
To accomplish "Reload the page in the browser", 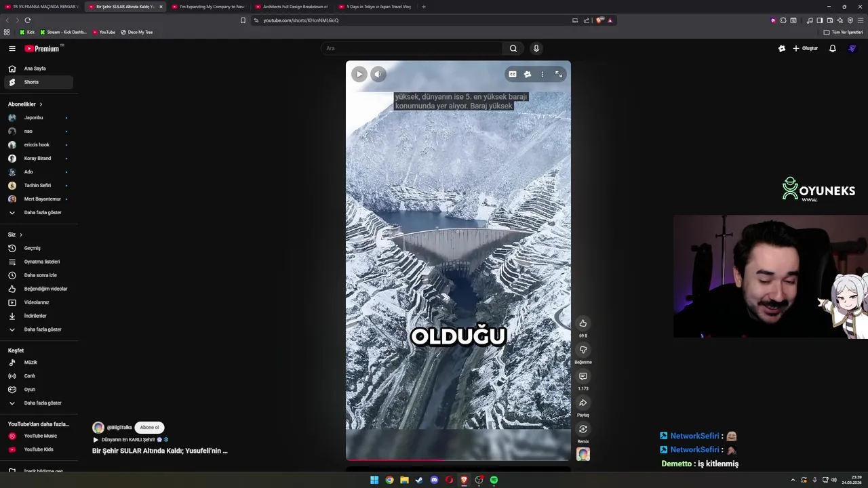I will pyautogui.click(x=27, y=20).
